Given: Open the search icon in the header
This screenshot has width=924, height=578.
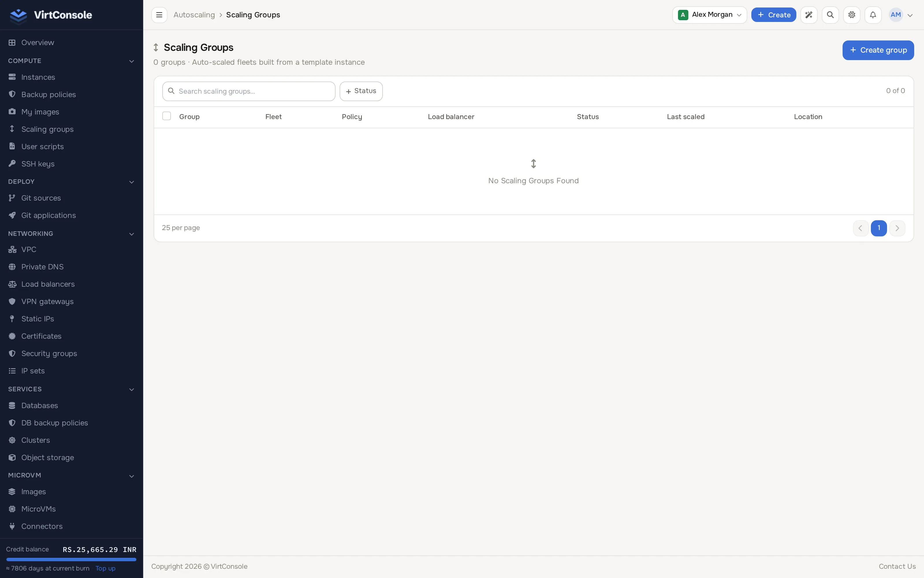Looking at the screenshot, I should coord(830,15).
